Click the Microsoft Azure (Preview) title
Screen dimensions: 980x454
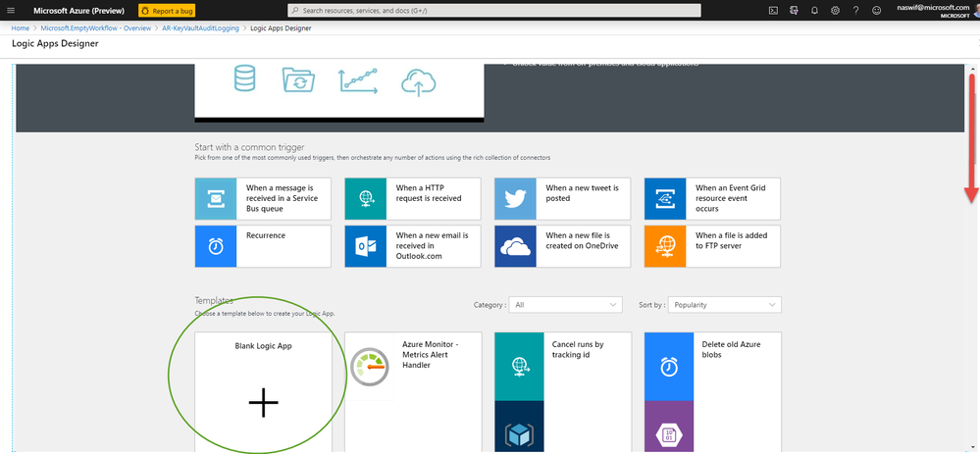point(78,11)
